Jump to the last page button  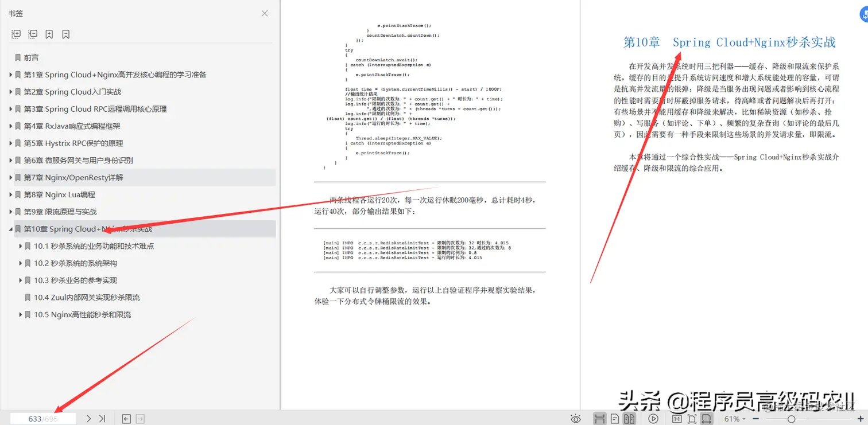[102, 419]
